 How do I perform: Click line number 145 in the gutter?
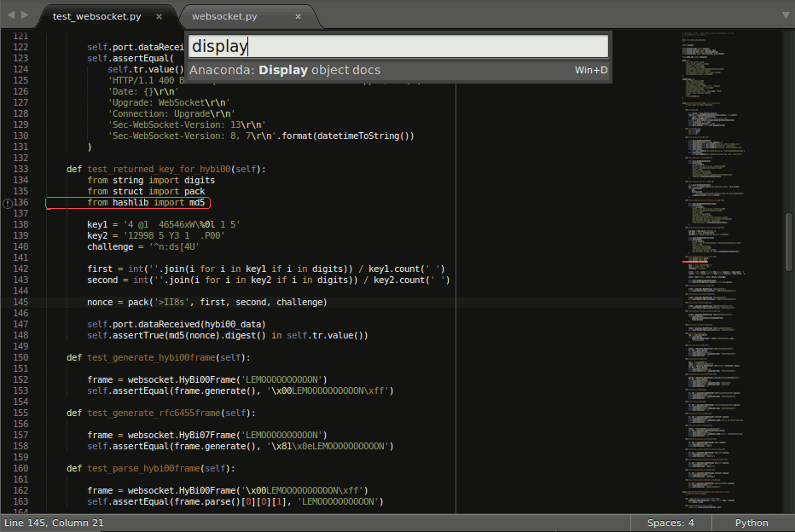(x=21, y=302)
